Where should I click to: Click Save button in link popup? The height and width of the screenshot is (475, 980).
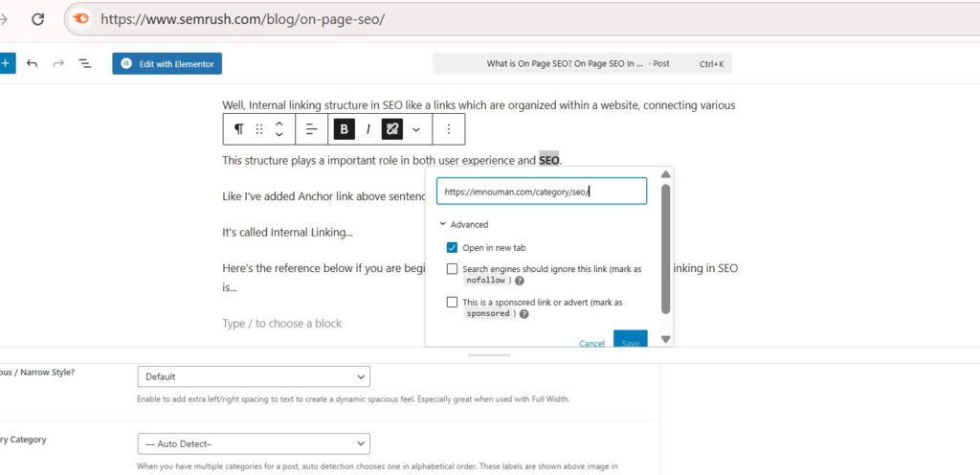tap(631, 339)
